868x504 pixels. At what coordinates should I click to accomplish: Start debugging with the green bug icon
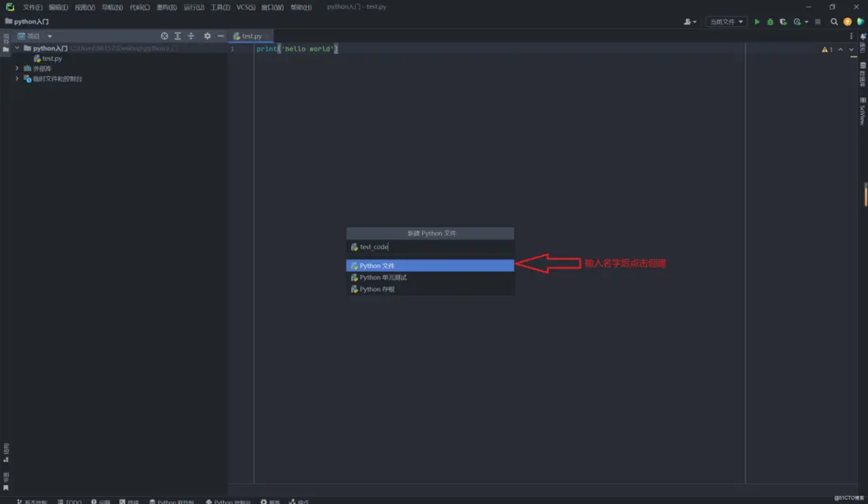pos(770,21)
